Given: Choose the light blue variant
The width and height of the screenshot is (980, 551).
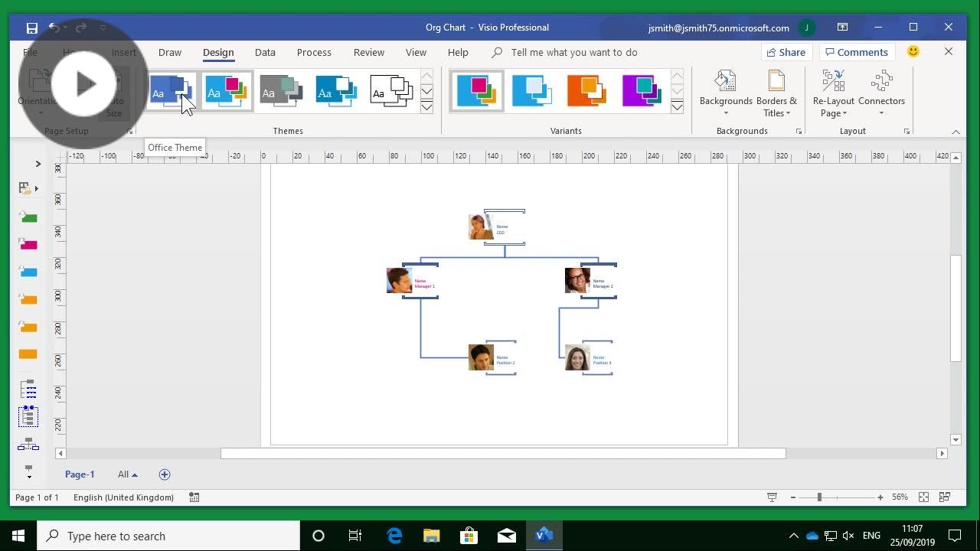Looking at the screenshot, I should point(532,92).
